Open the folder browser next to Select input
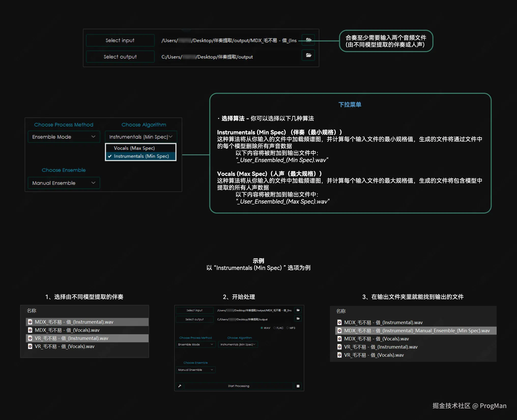Viewport: 517px width, 420px height. pos(308,40)
